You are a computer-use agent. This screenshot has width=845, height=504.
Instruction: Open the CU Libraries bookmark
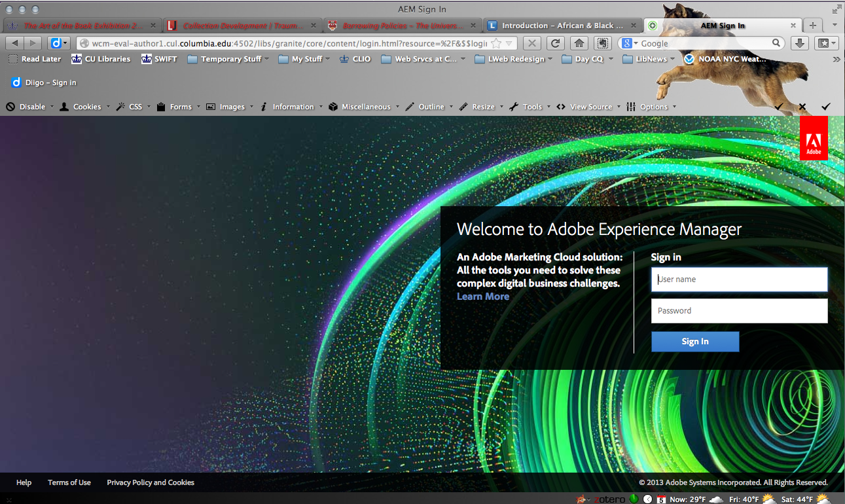click(x=101, y=59)
